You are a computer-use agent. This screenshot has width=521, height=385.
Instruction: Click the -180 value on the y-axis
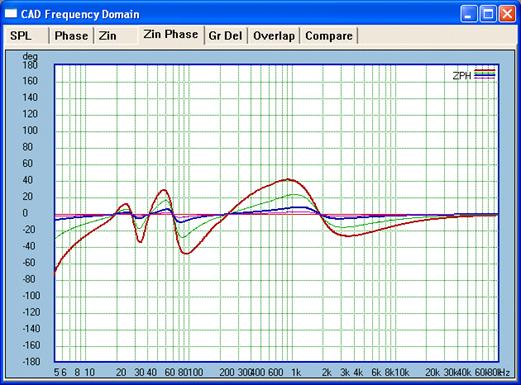(x=31, y=362)
